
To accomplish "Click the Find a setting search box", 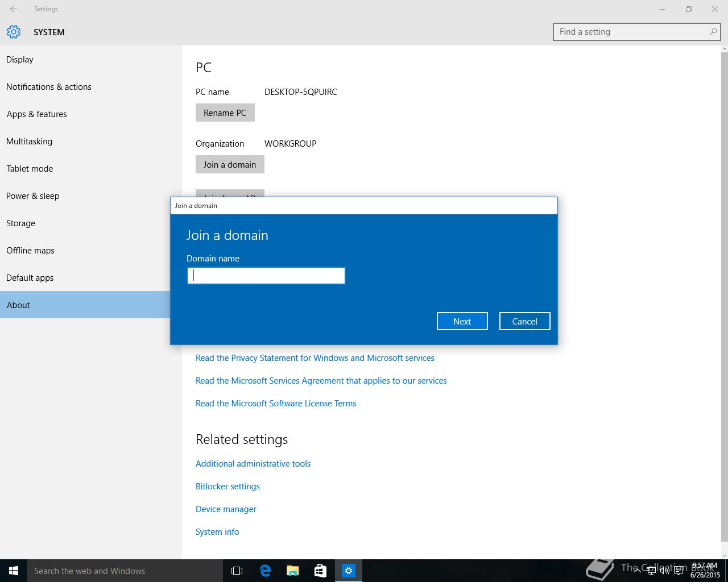I will click(631, 32).
